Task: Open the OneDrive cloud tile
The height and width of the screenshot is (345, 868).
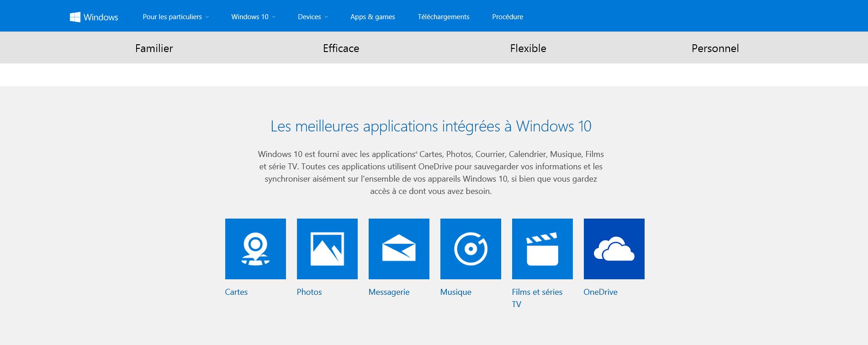Action: point(614,249)
